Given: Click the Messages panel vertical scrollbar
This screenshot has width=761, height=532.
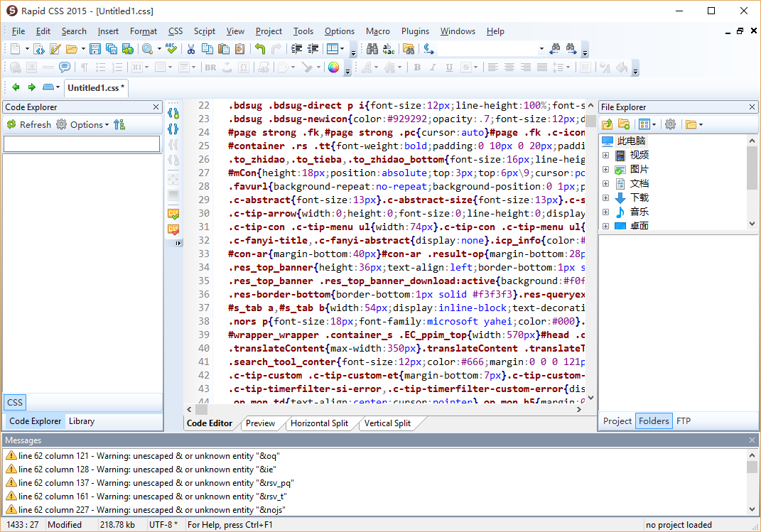Looking at the screenshot, I should click(x=752, y=482).
